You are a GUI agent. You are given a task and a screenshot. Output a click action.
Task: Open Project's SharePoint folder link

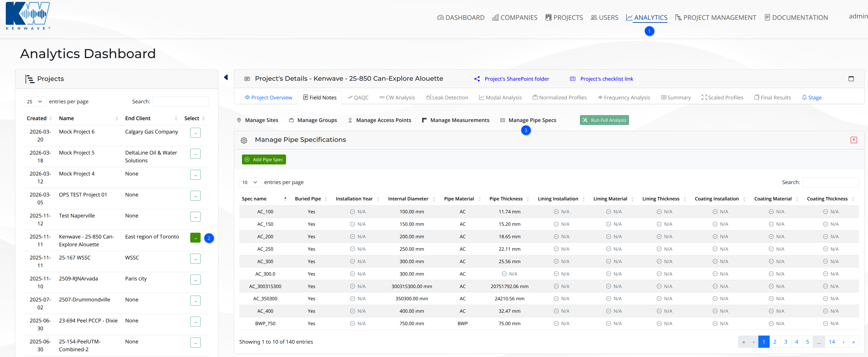[x=517, y=79]
